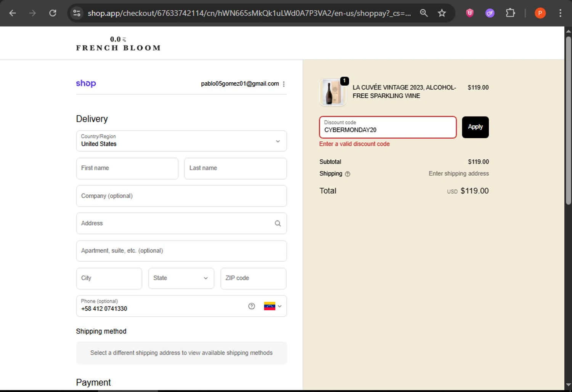Click the Delivery heading
Screen dimensions: 572x392
(92, 119)
